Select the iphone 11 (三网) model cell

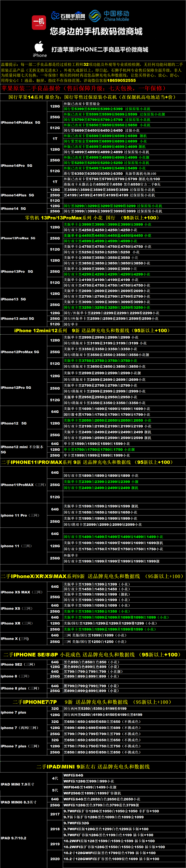pyautogui.click(x=23, y=546)
